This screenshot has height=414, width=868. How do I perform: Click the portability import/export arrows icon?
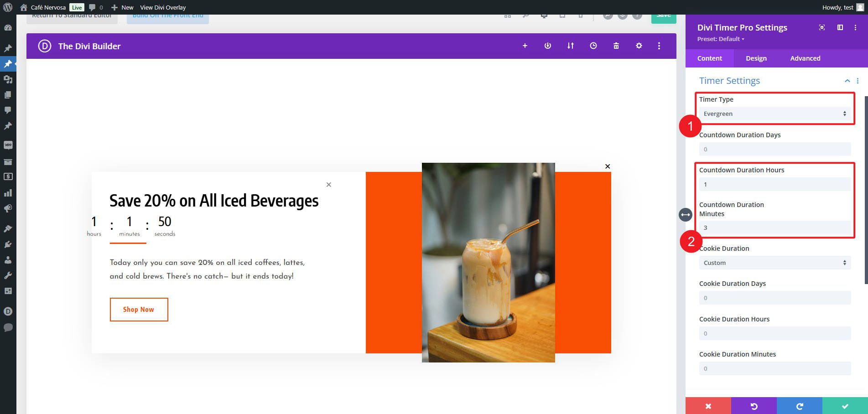tap(571, 46)
